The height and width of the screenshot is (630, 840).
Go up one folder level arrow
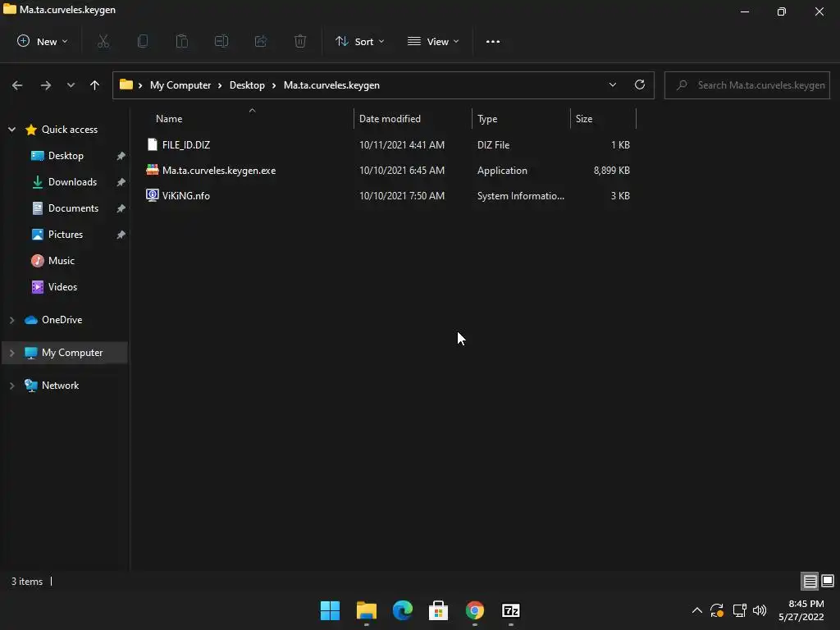point(95,85)
